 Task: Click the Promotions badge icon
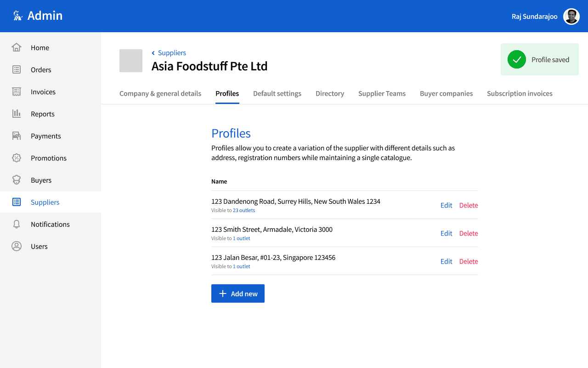tap(17, 158)
